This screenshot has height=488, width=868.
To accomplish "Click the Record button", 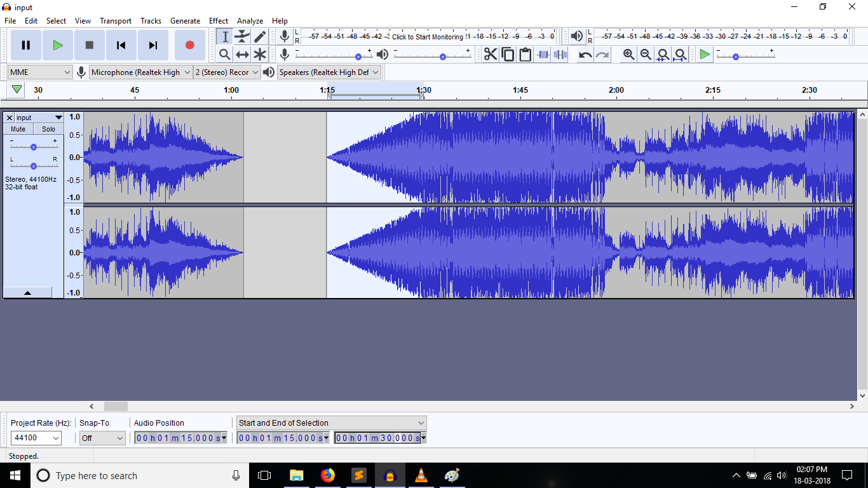I will (189, 45).
